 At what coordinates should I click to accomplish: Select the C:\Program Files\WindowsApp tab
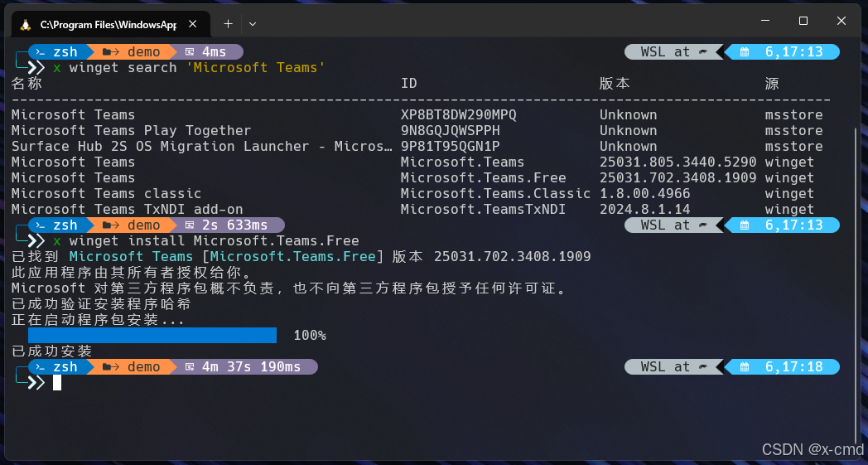111,24
